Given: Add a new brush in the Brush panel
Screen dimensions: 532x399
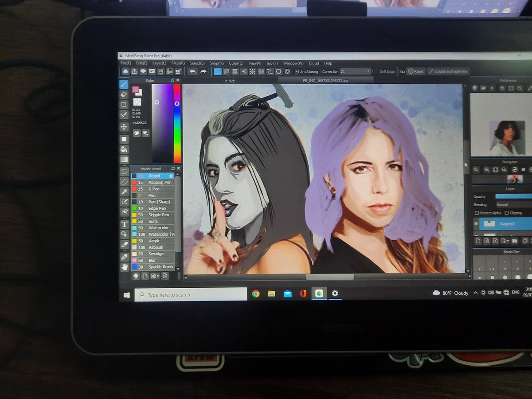Looking at the screenshot, I should [145, 276].
